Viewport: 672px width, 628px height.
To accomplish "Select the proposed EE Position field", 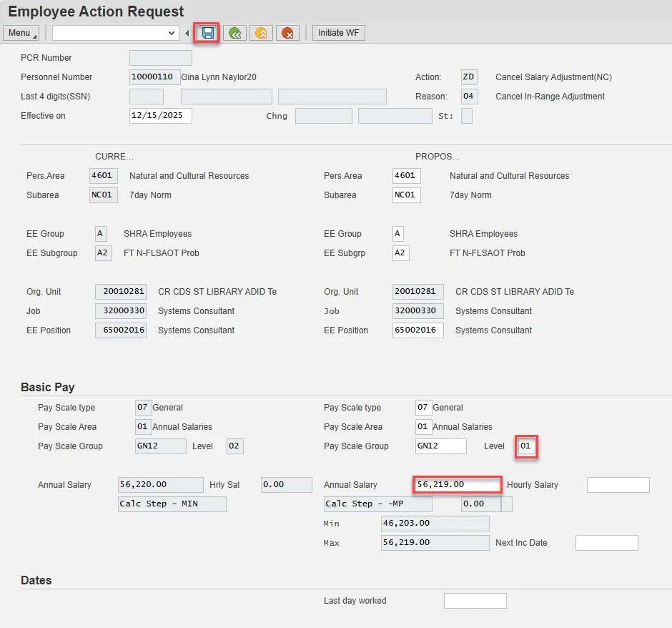I will coord(417,330).
